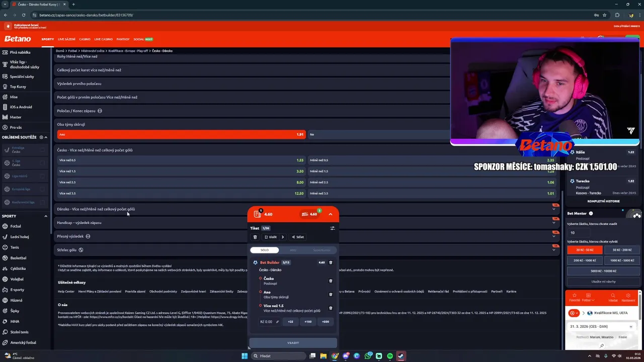Open iOS a Android page
Screen dimensions: 644x362
tap(21, 107)
